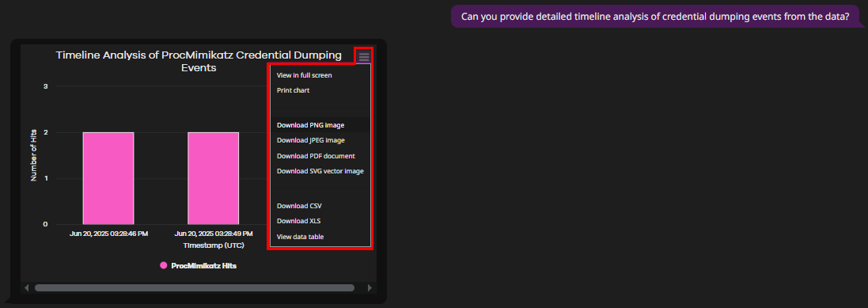Click the scrollbar left arrow under the chart
The height and width of the screenshot is (308, 868).
click(26, 288)
